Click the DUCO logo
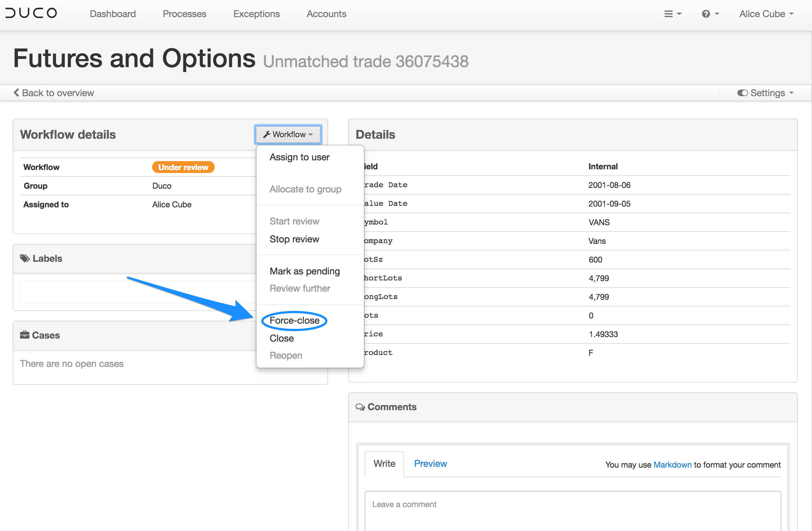The width and height of the screenshot is (812, 531). [x=31, y=13]
